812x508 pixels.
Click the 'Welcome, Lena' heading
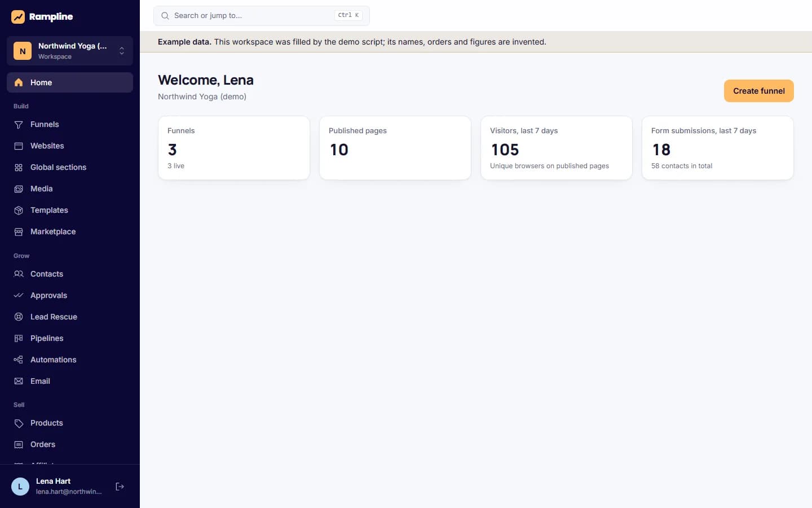[206, 80]
